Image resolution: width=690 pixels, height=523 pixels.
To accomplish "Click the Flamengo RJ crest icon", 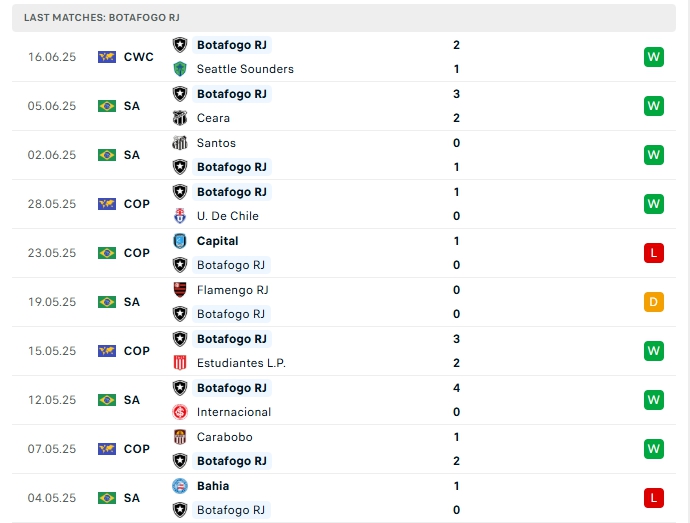I will point(180,290).
